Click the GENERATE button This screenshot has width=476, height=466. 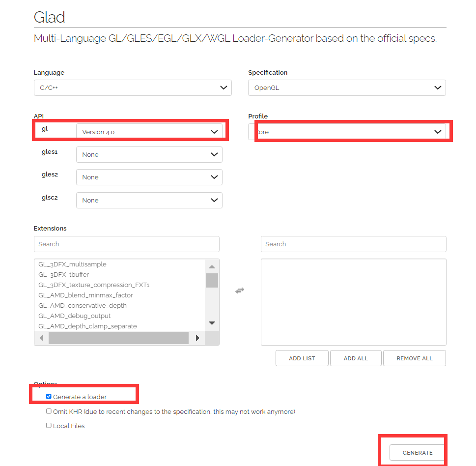[418, 453]
